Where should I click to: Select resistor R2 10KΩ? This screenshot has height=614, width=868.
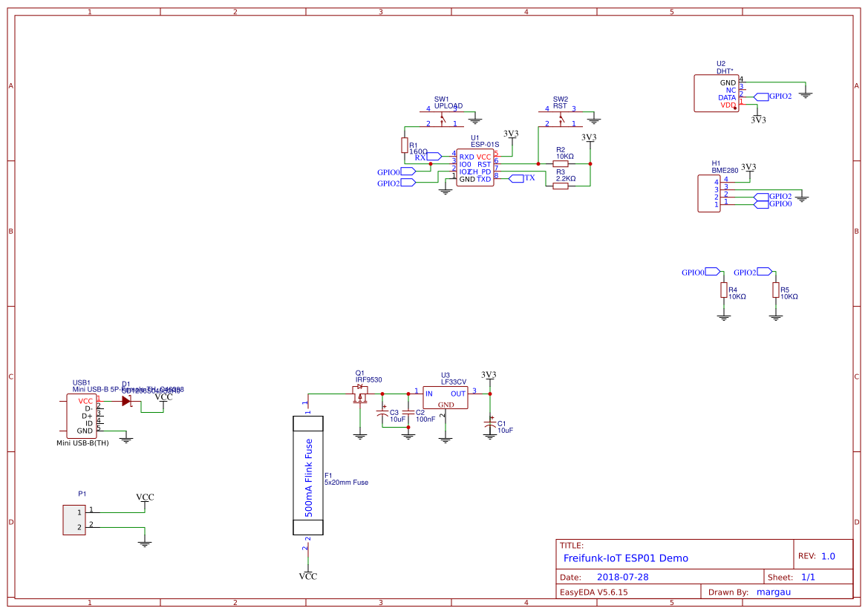tap(561, 163)
